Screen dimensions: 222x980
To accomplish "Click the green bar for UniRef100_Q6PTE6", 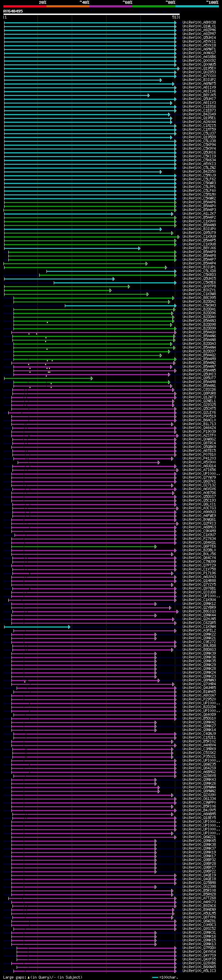I will coord(84,546).
